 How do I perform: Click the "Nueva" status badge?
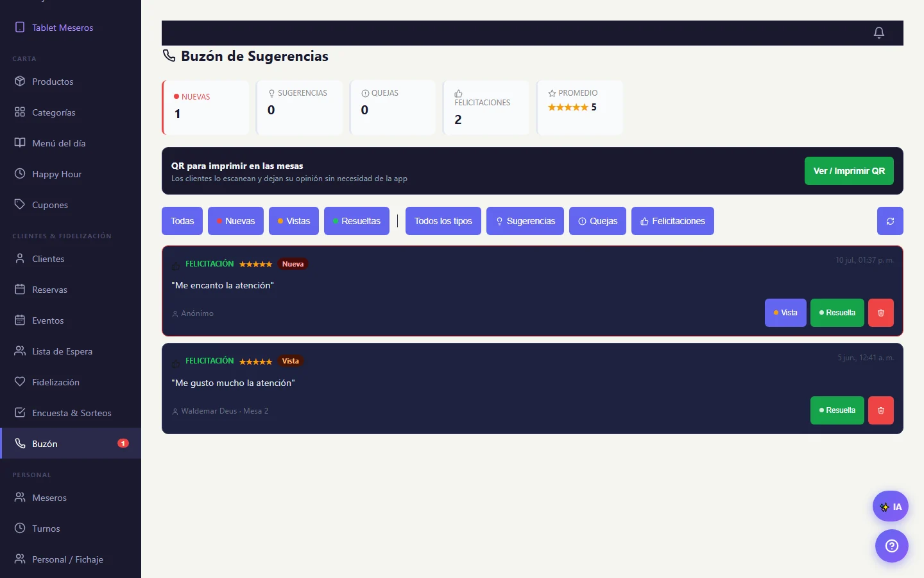click(293, 264)
